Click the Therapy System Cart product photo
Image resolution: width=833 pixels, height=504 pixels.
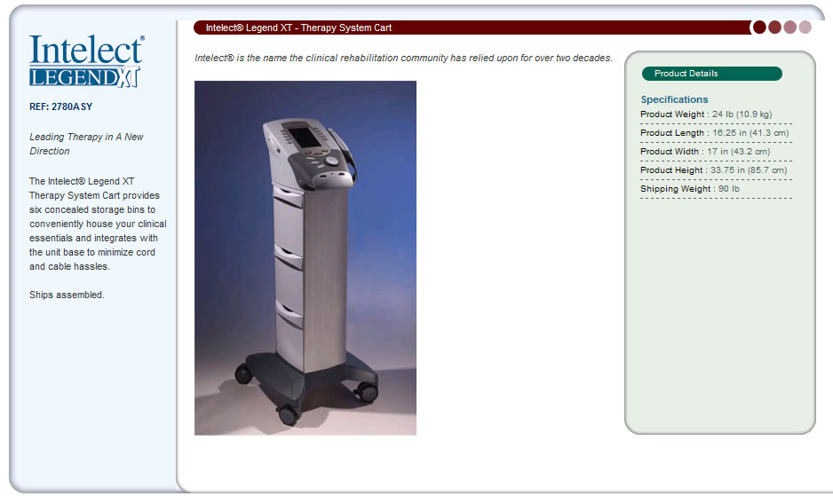(x=305, y=258)
